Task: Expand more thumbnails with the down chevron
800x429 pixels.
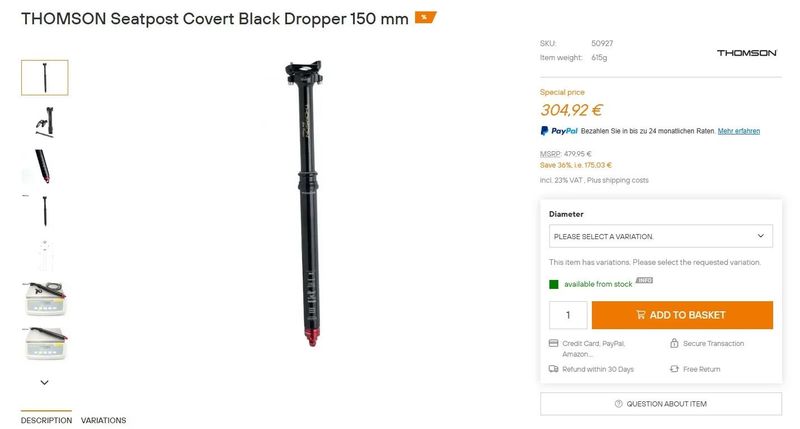Action: [44, 382]
